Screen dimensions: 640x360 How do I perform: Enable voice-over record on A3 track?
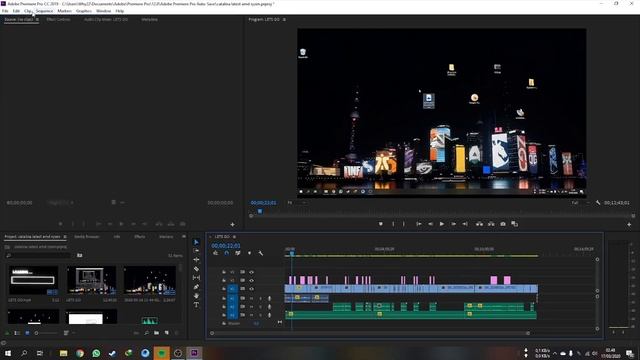pyautogui.click(x=269, y=315)
